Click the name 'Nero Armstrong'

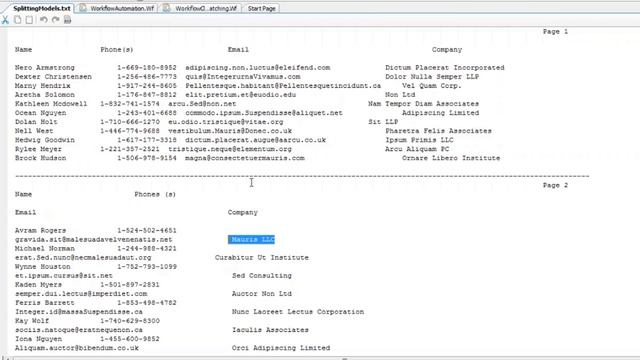[45, 68]
